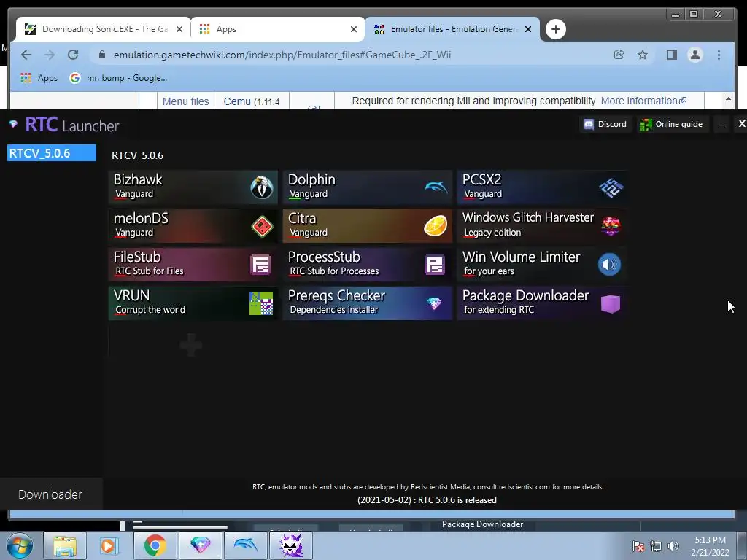747x560 pixels.
Task: Click the Bizhawk eagle icon
Action: [262, 187]
